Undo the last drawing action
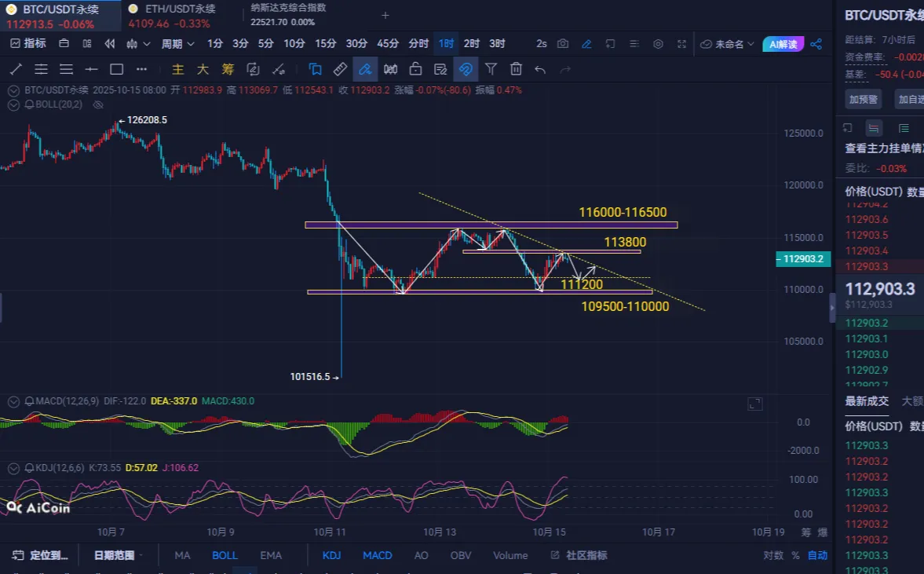Image resolution: width=924 pixels, height=574 pixels. (540, 70)
